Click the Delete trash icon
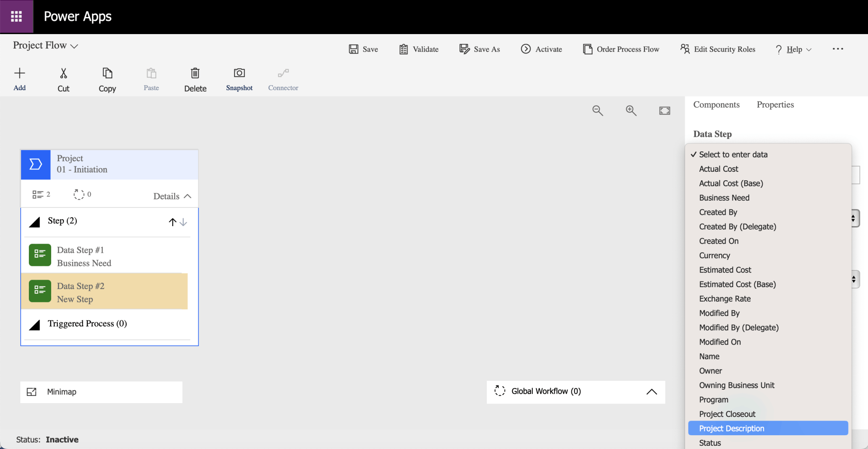This screenshot has width=868, height=449. point(195,73)
